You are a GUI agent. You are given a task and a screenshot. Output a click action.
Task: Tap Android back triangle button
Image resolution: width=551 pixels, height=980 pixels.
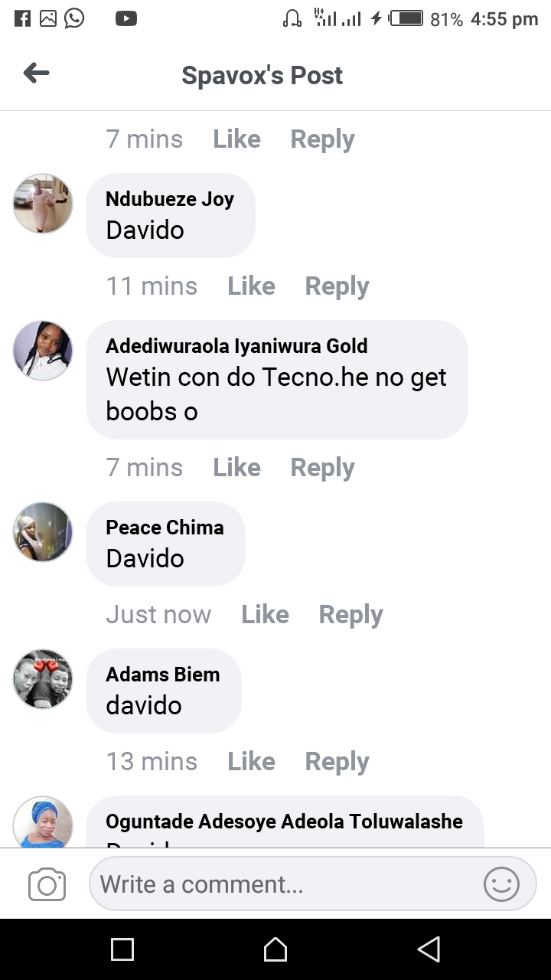[429, 949]
